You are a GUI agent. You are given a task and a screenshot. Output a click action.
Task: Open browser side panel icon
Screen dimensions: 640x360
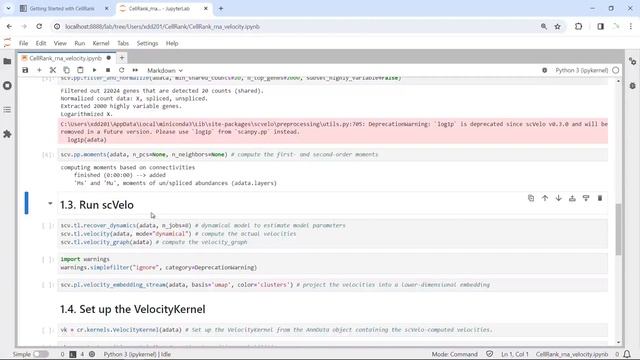coord(600,27)
